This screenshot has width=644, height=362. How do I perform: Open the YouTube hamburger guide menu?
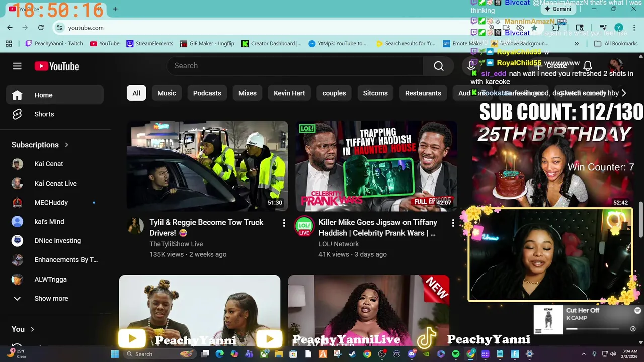coord(17,66)
